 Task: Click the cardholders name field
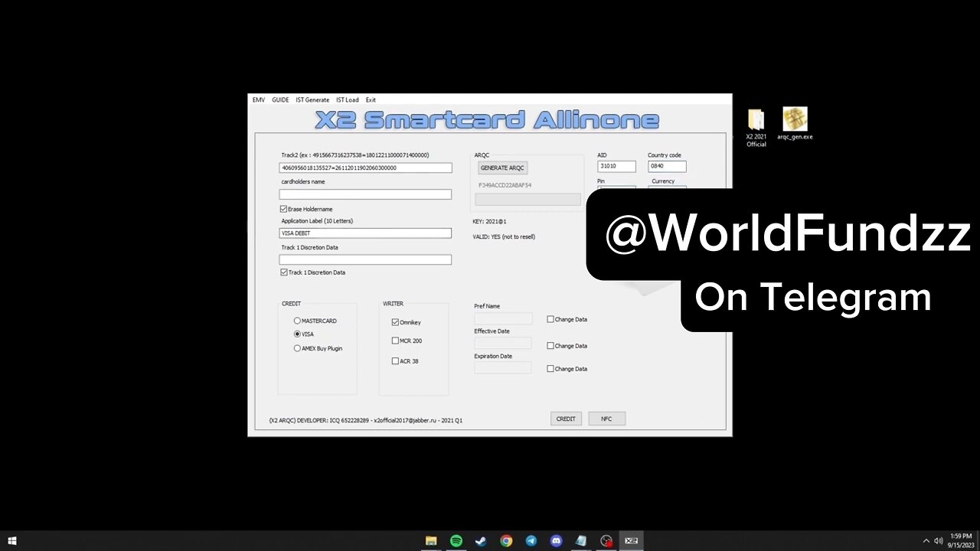tap(365, 194)
